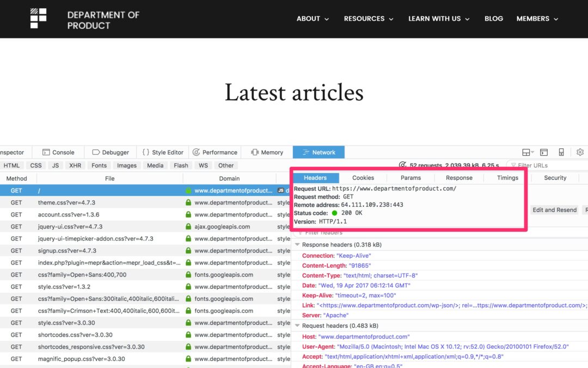Toggle the JS request filter
The height and width of the screenshot is (368, 588).
[x=56, y=165]
